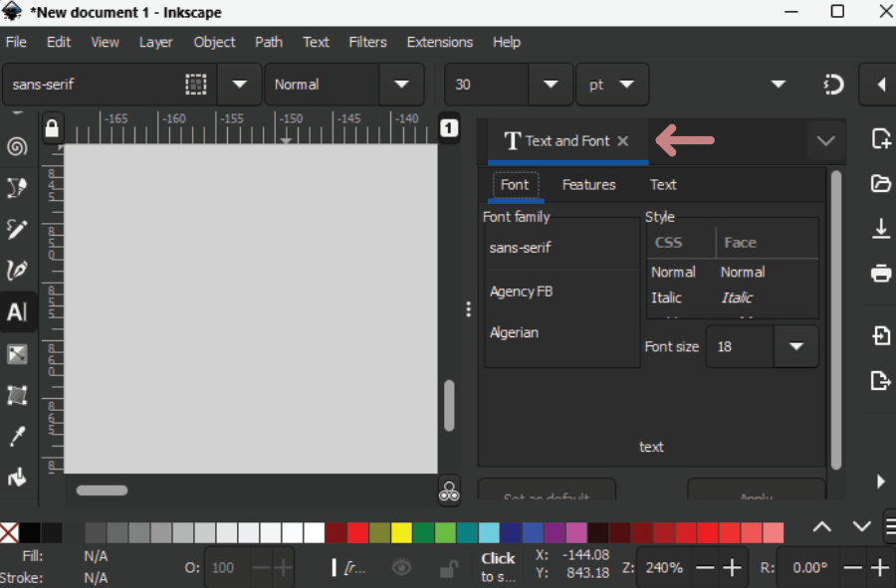Close the Text and Font tab
This screenshot has height=588, width=896.
pos(622,141)
